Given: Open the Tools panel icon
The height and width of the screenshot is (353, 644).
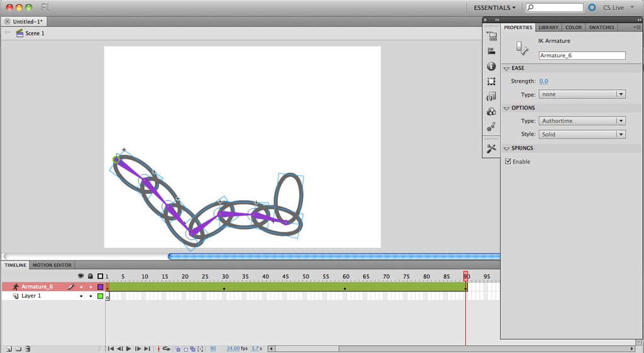Looking at the screenshot, I should (x=491, y=148).
